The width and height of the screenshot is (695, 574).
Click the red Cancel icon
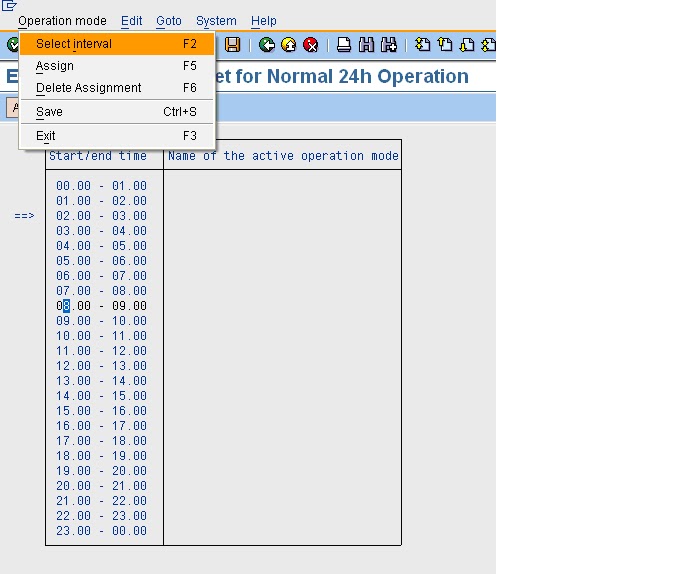click(311, 45)
